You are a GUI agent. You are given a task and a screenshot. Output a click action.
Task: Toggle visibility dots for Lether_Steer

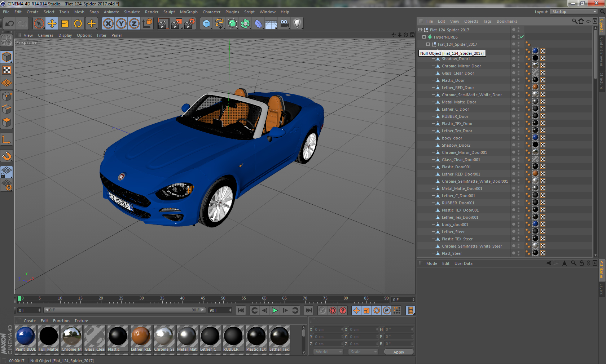518,232
